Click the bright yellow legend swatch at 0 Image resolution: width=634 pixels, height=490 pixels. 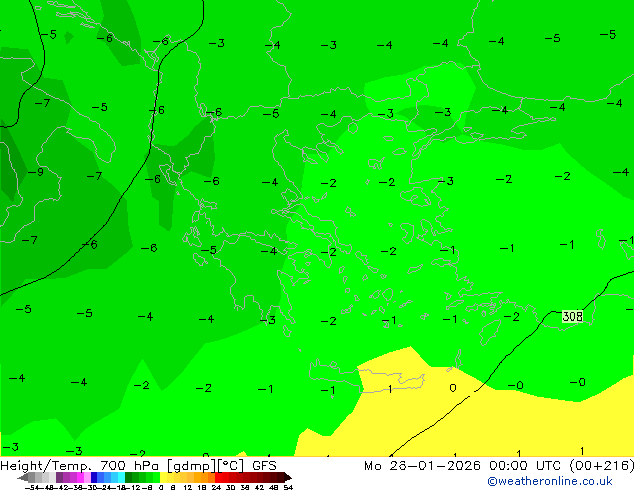(163, 477)
